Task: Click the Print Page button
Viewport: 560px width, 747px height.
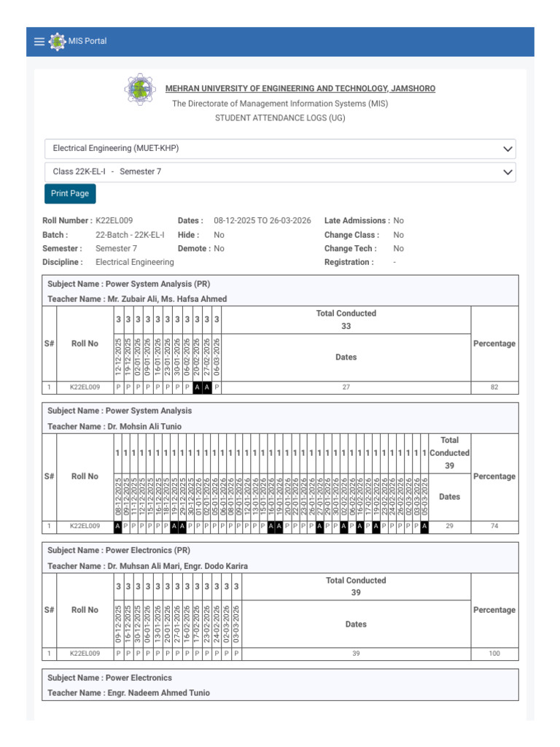Action: pos(70,193)
